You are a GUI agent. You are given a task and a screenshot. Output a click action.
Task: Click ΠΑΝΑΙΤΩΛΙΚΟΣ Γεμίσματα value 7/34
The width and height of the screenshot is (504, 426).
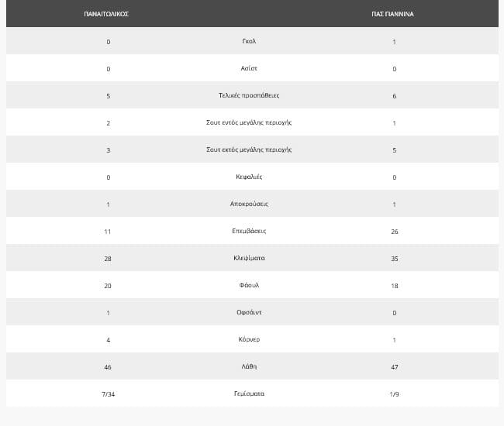pyautogui.click(x=108, y=394)
